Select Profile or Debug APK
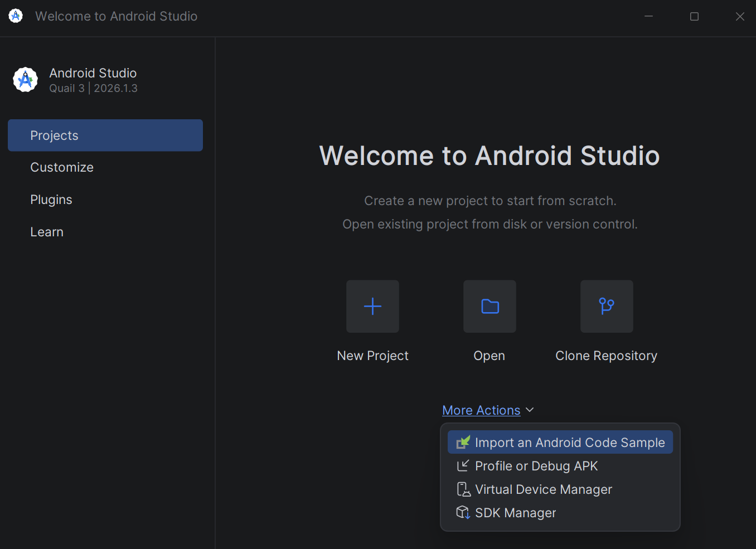Image resolution: width=756 pixels, height=549 pixels. click(560, 466)
